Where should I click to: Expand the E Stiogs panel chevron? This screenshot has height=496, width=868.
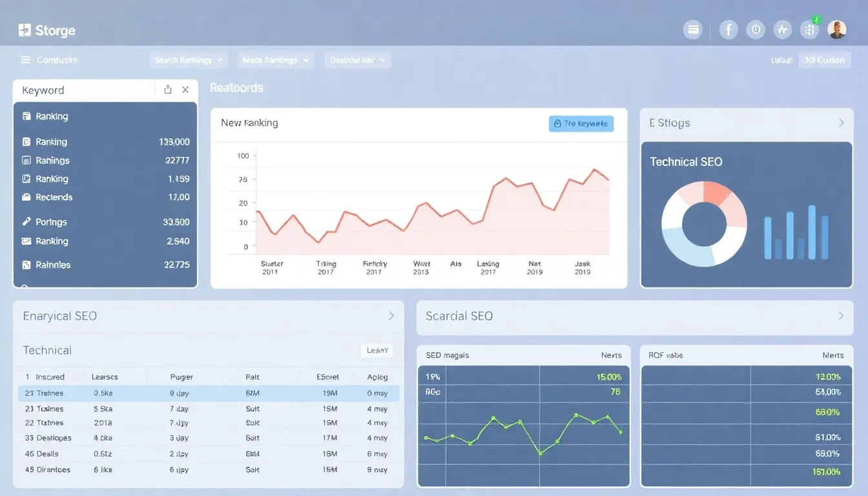(x=841, y=123)
